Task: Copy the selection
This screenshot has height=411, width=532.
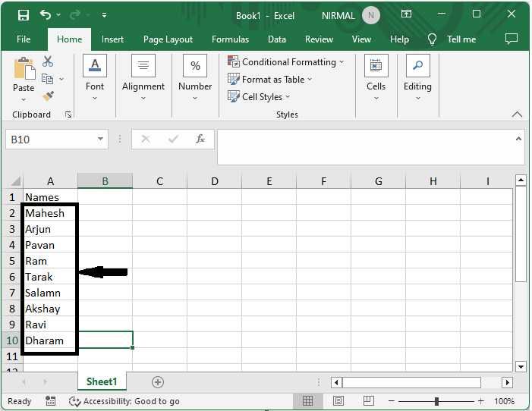Action: coord(48,79)
